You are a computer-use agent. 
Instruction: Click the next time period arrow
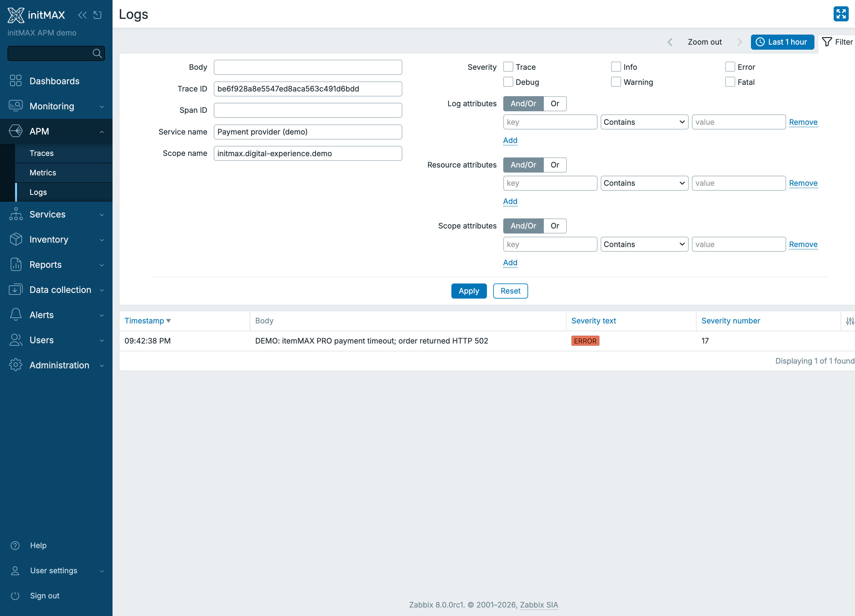pos(739,42)
